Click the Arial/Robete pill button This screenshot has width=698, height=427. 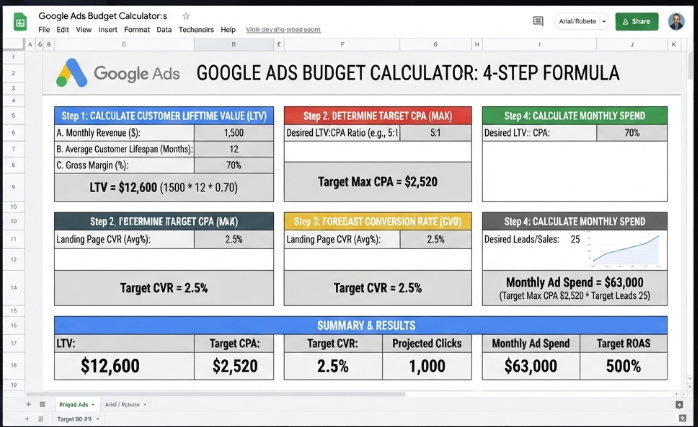[581, 21]
